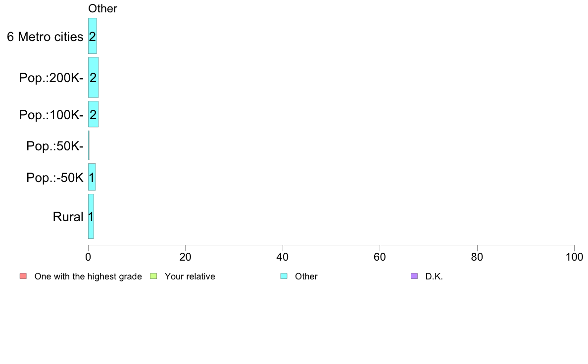
Task: Select the 'Pop.:100K-' cyan bar
Action: click(x=93, y=114)
